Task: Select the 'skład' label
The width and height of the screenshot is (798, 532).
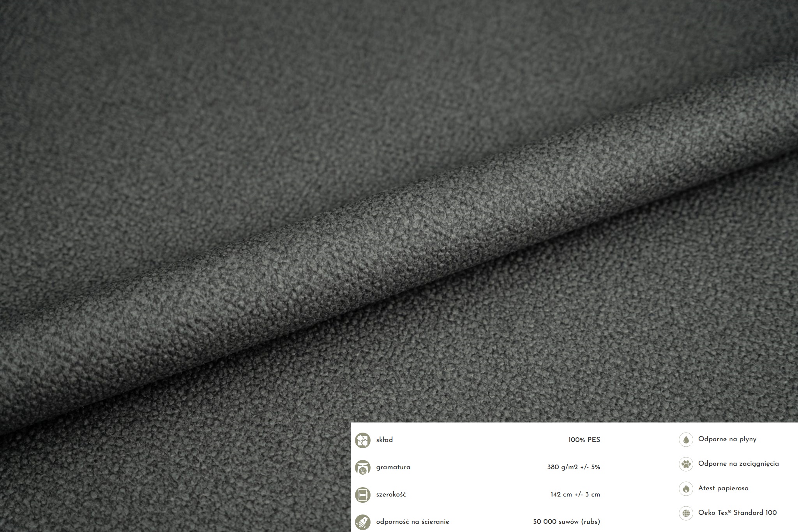Action: click(384, 440)
